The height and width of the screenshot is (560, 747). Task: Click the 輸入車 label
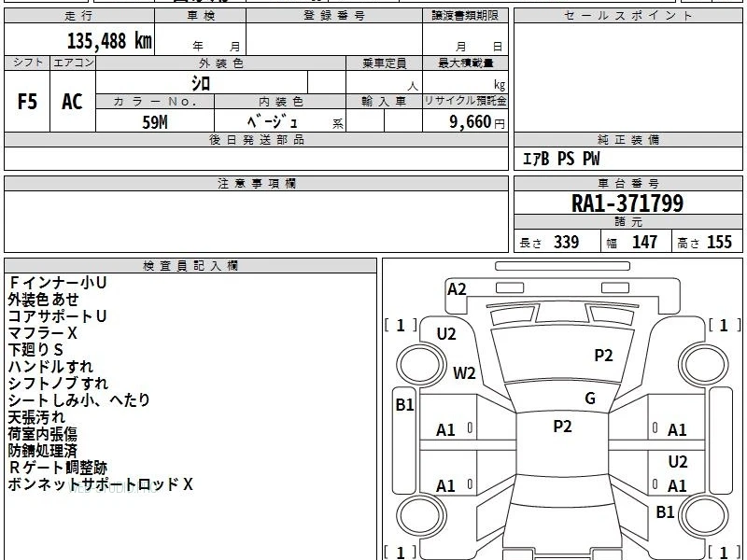click(384, 102)
